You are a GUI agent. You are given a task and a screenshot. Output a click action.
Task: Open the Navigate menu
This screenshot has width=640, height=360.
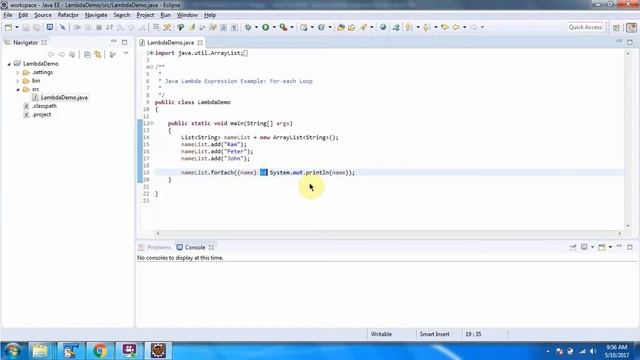(96, 15)
